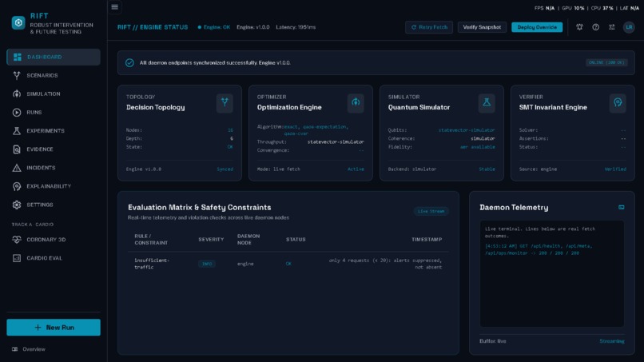Click the Evidence document search icon
This screenshot has height=362, width=644.
17,149
